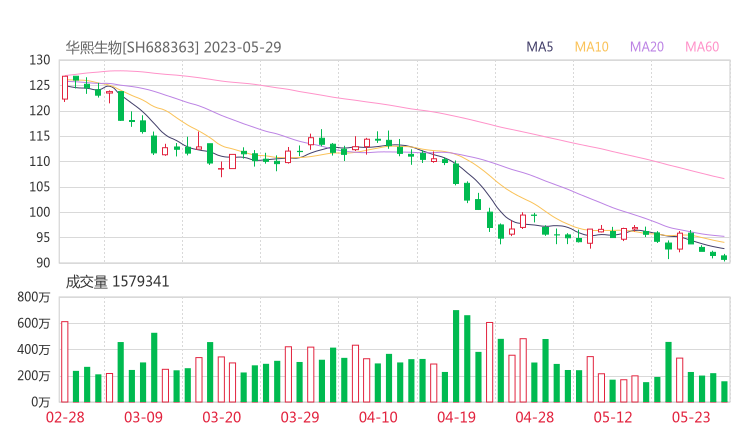Click the 0万 volume axis label

(x=41, y=402)
